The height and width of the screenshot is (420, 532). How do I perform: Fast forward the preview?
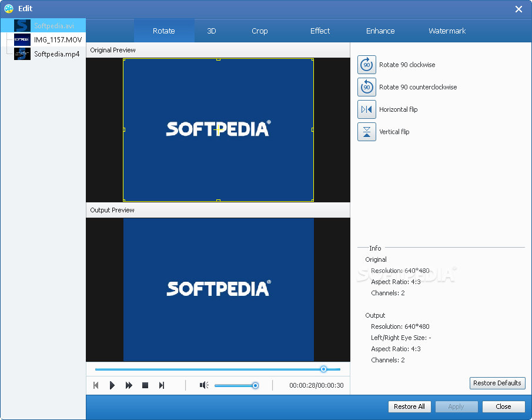(x=129, y=385)
